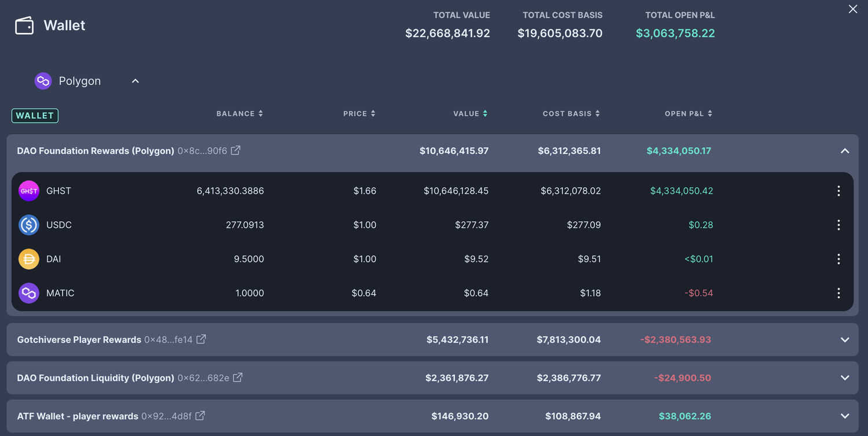Expand ATF Wallet player rewards row
The height and width of the screenshot is (436, 868).
(845, 416)
